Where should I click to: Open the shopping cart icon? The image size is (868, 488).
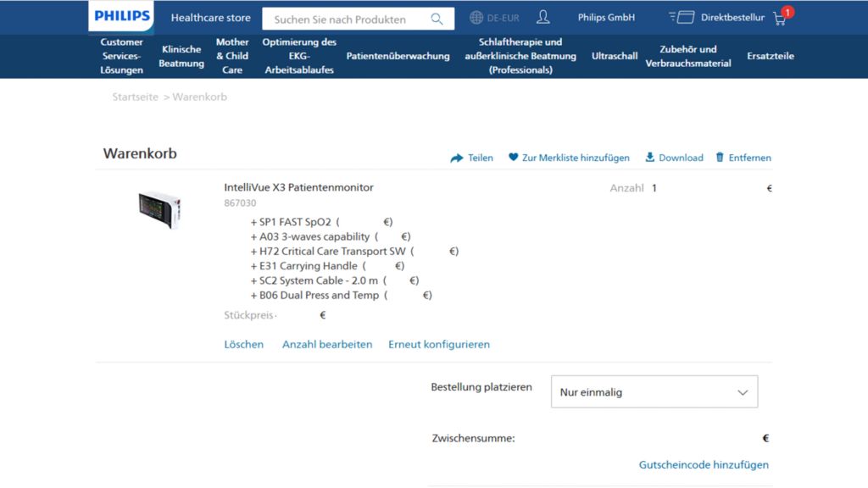tap(780, 19)
